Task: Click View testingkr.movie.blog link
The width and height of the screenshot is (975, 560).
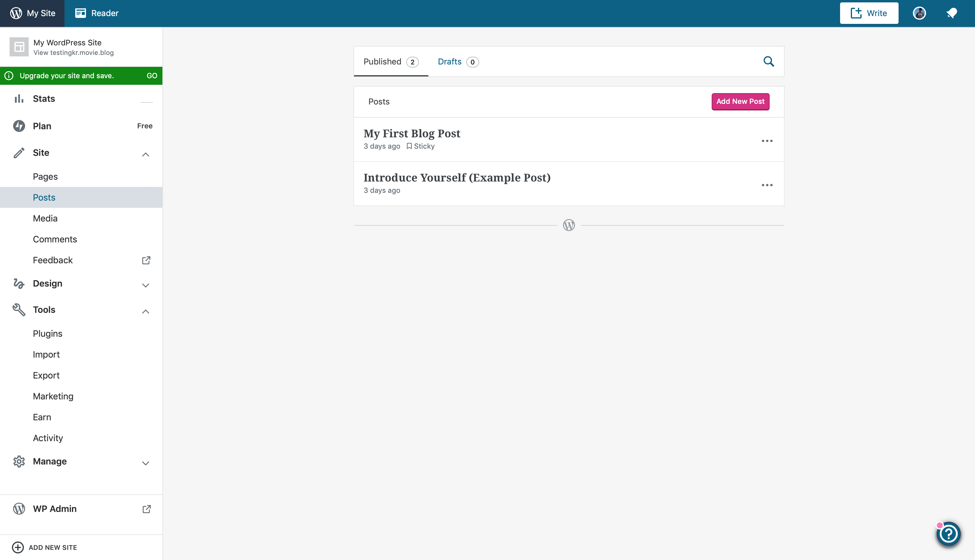Action: coord(73,53)
